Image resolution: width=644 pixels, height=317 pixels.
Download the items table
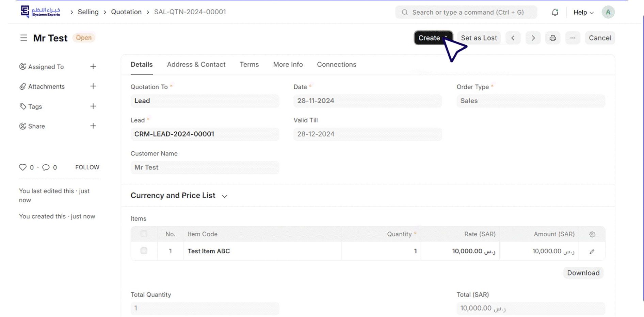pos(583,273)
